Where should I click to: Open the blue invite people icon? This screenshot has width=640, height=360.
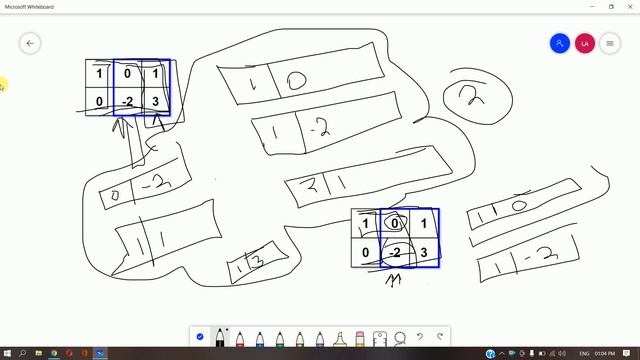point(560,43)
